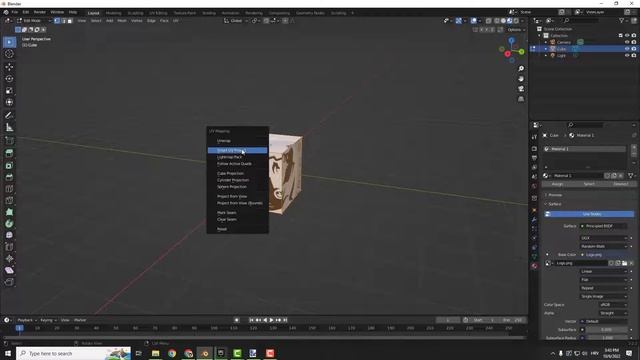Choose Smart UV Project menu entry
640x360 pixels.
(237, 151)
